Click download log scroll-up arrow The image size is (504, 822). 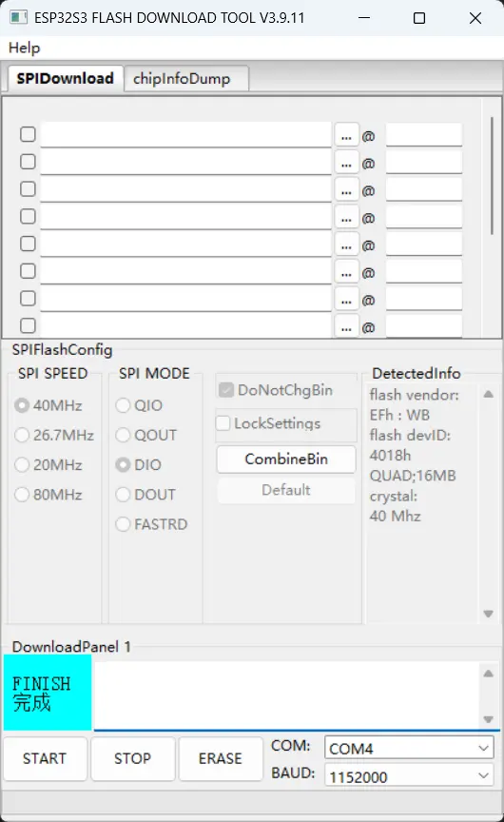tap(488, 674)
